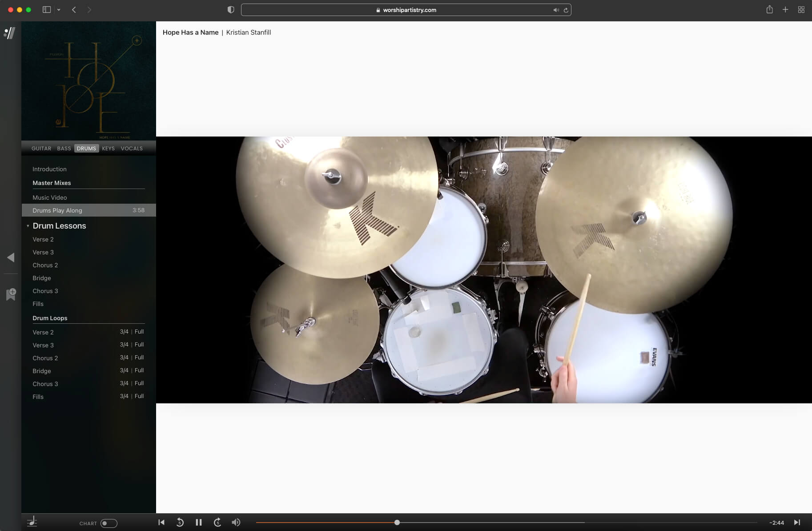Mute the player volume
This screenshot has height=531, width=812.
(x=236, y=523)
